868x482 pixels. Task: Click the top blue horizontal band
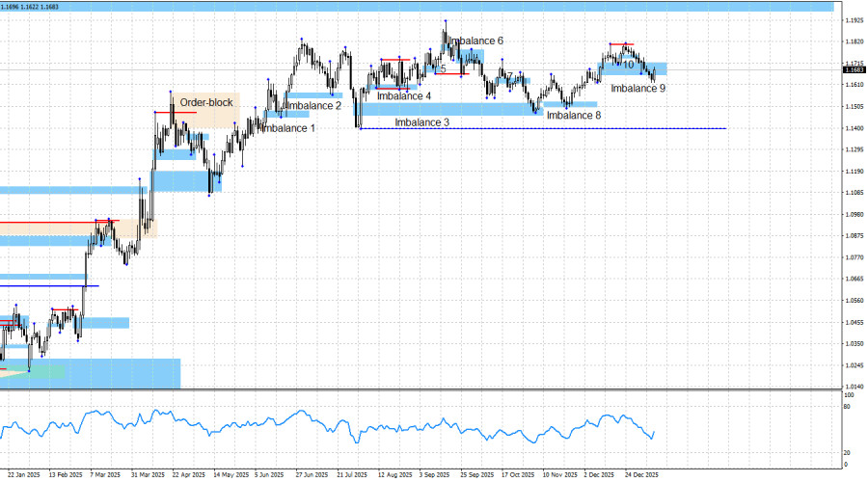tap(415, 6)
